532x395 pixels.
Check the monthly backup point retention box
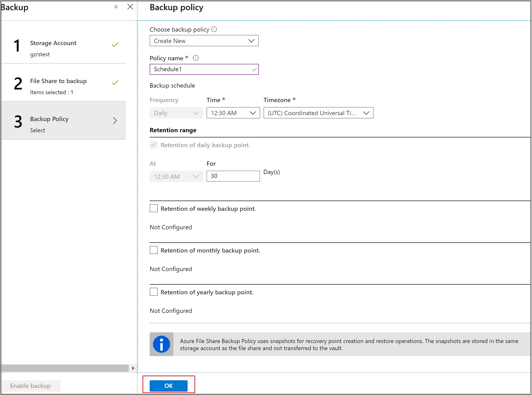(x=154, y=250)
